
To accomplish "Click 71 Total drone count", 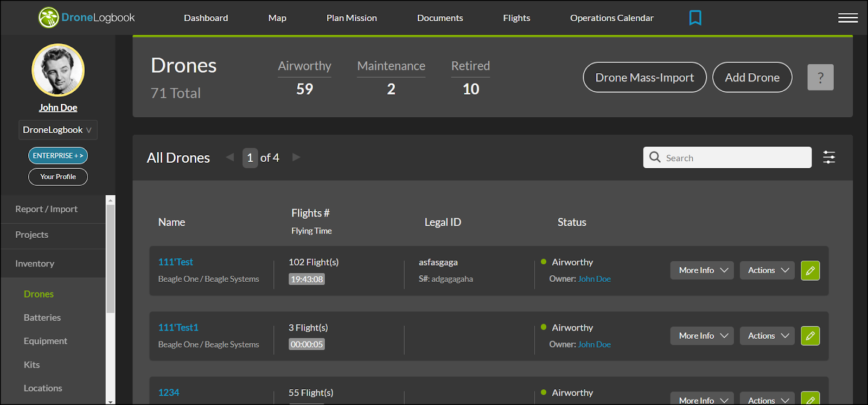I will 176,93.
